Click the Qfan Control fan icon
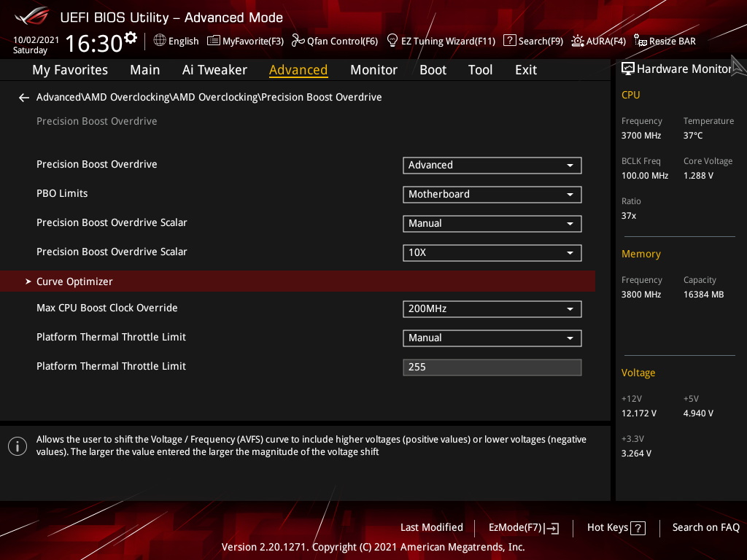The width and height of the screenshot is (747, 560). (298, 41)
